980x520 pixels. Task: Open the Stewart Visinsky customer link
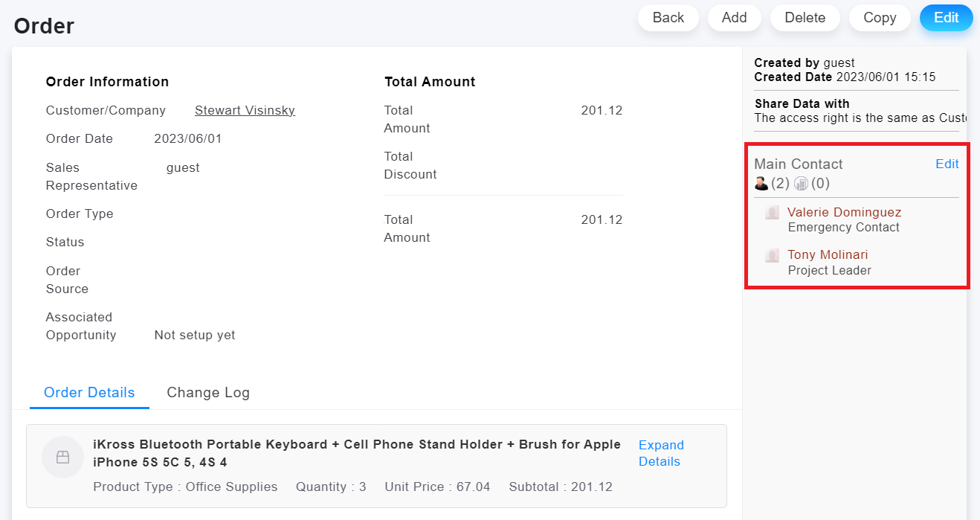tap(245, 110)
